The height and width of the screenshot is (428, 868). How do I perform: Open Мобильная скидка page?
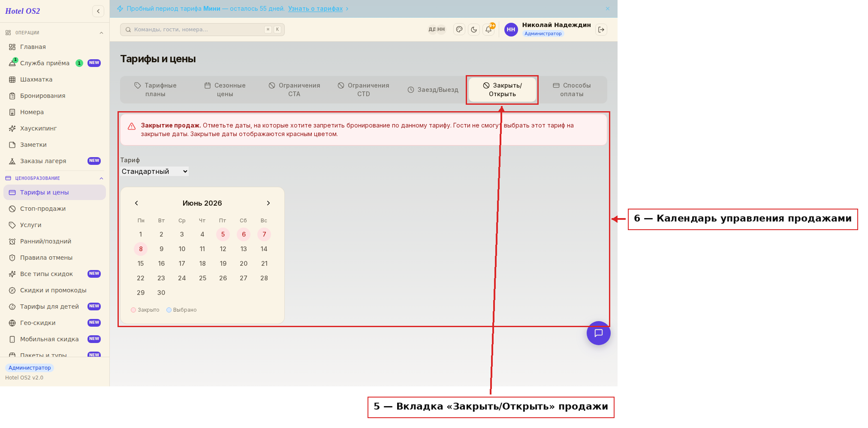coord(54,339)
